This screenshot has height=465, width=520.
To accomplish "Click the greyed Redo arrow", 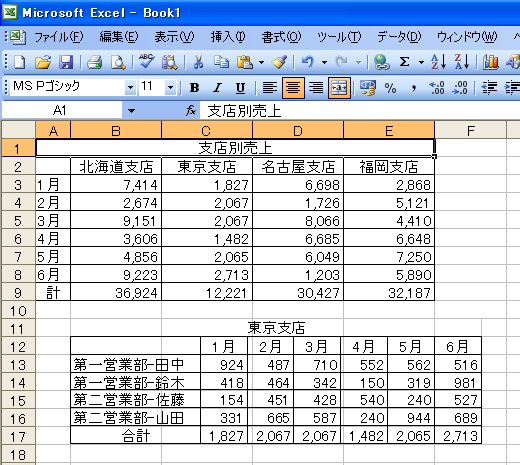I will [342, 62].
